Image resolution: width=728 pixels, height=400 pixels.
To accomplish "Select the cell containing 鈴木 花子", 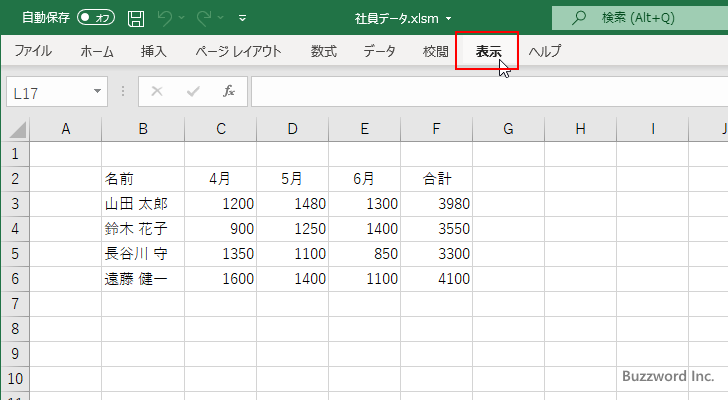I will [x=143, y=229].
